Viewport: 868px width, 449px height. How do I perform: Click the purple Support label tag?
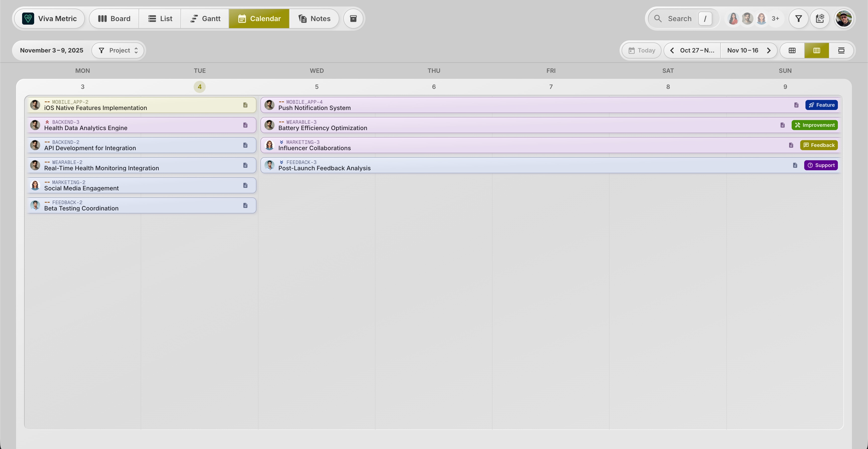(821, 165)
